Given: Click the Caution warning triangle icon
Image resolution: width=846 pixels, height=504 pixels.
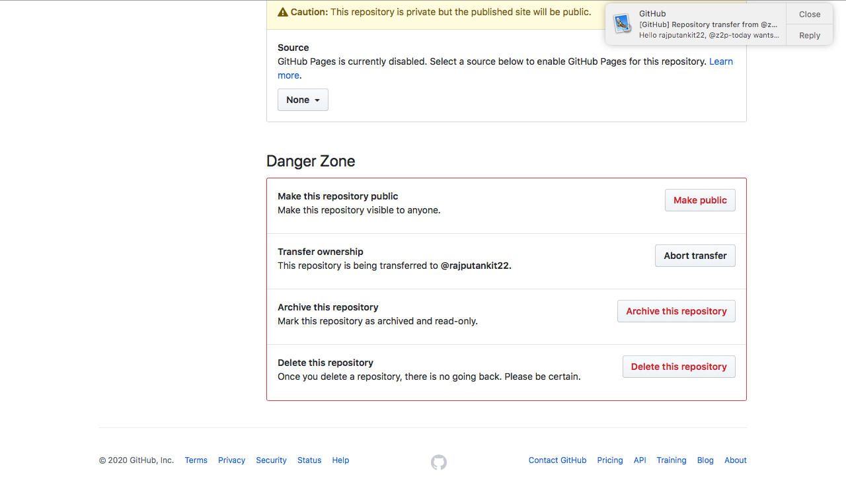Looking at the screenshot, I should click(283, 12).
